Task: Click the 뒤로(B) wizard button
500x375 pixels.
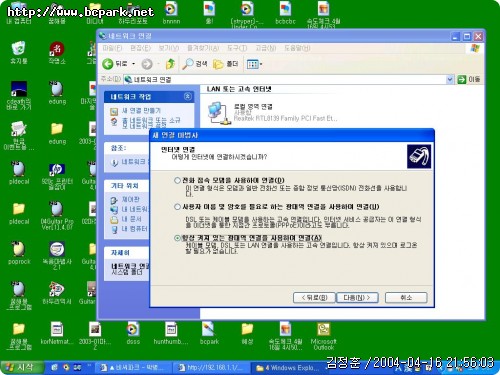Action: coord(314,298)
